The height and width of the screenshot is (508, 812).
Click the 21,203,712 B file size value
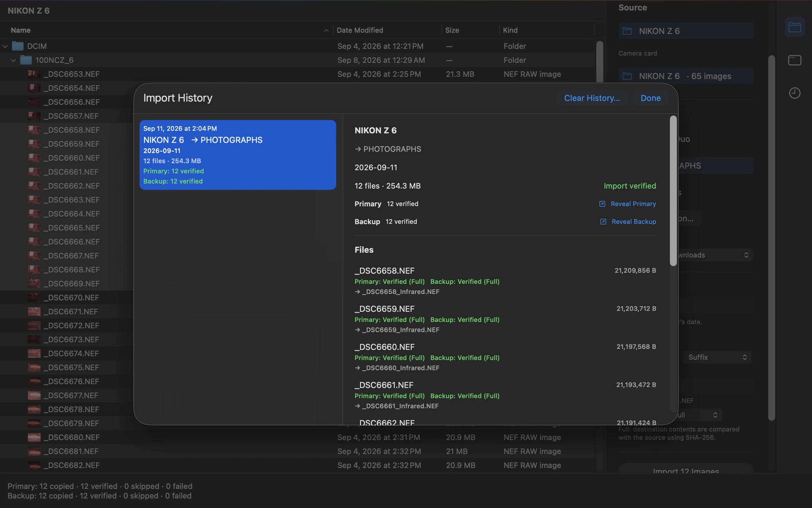[636, 309]
